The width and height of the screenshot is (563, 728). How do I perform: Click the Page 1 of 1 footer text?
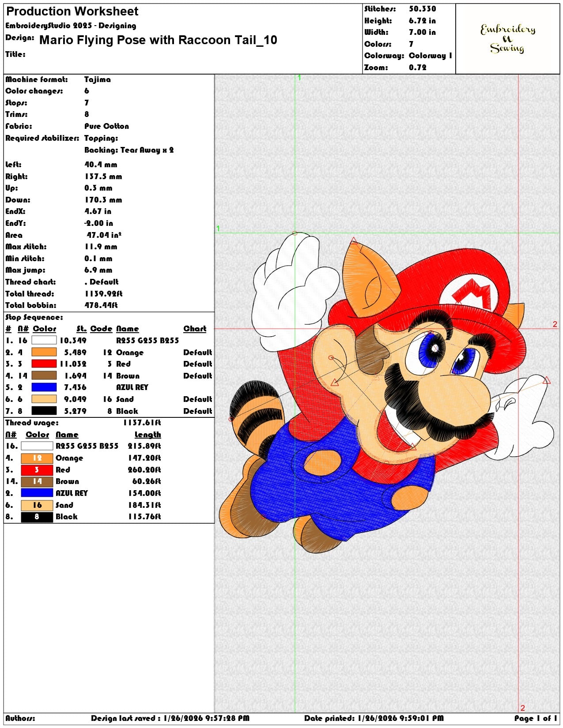point(536,718)
